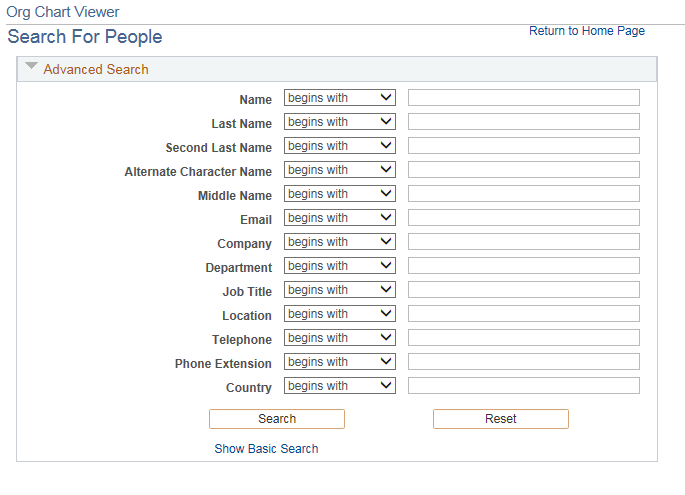Open the Name operator dropdown
685x495 pixels.
click(340, 98)
